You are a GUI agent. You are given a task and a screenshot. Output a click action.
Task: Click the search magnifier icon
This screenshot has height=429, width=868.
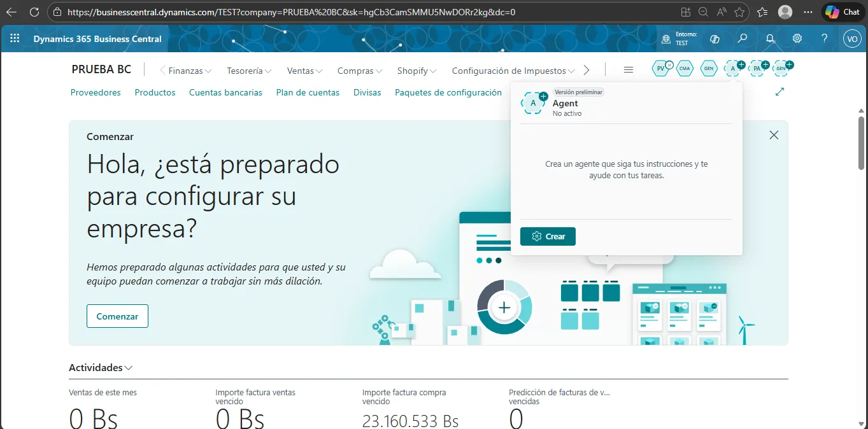pos(742,39)
